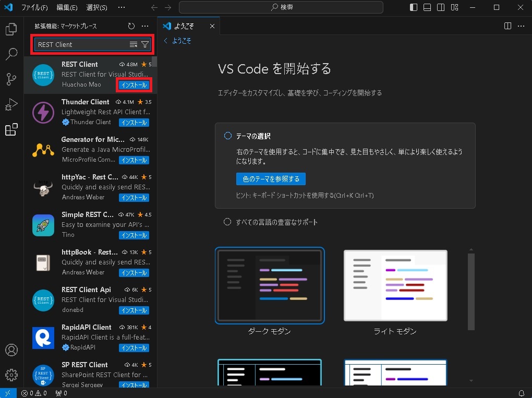Split the editor to the right
The height and width of the screenshot is (398, 532).
[x=507, y=26]
